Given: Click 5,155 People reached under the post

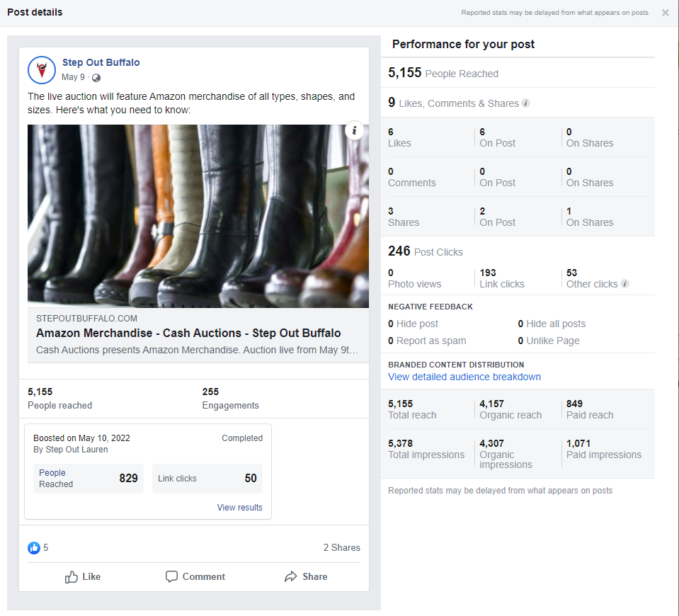Looking at the screenshot, I should (x=59, y=399).
